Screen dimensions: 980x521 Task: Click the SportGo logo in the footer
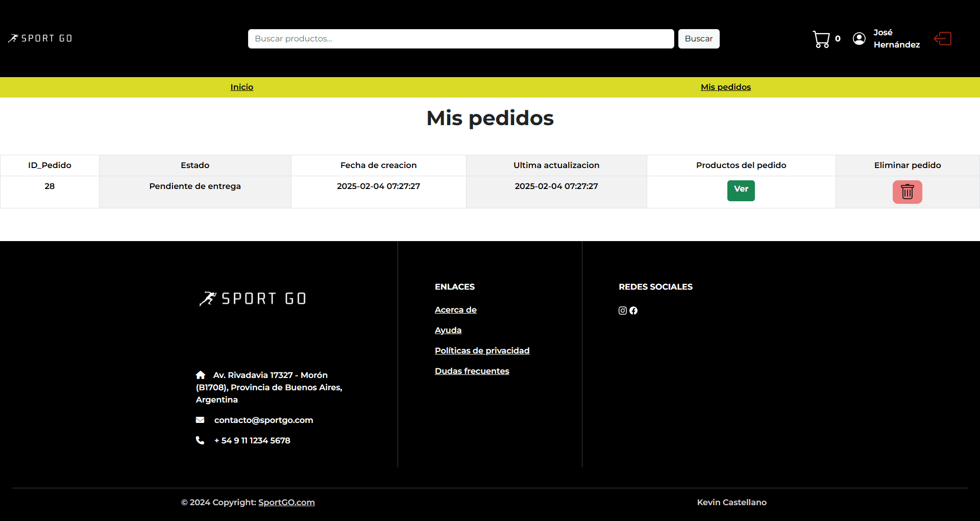coord(253,298)
